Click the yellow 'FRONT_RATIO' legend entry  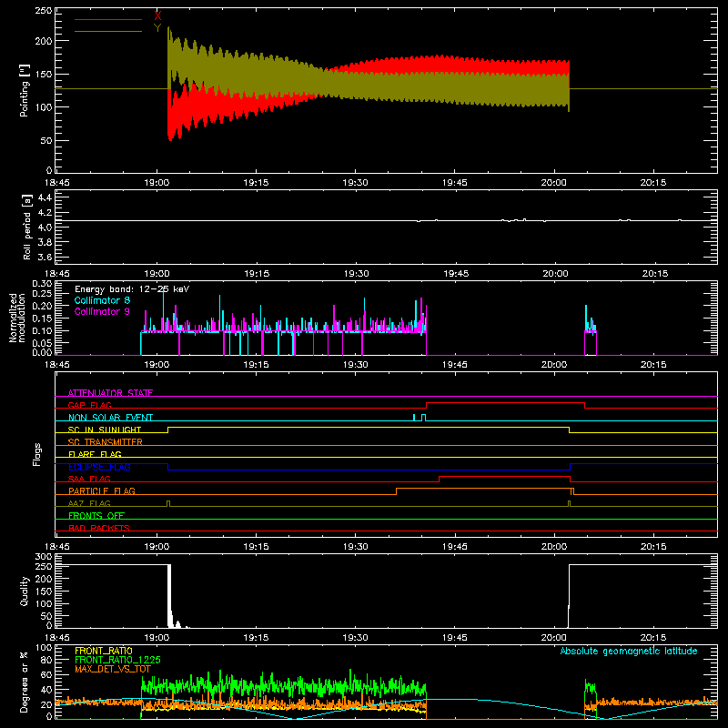104,651
